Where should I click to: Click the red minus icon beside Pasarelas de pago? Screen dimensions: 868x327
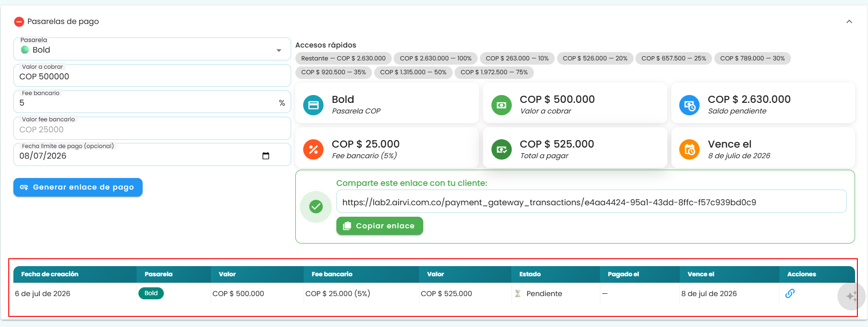[x=19, y=22]
